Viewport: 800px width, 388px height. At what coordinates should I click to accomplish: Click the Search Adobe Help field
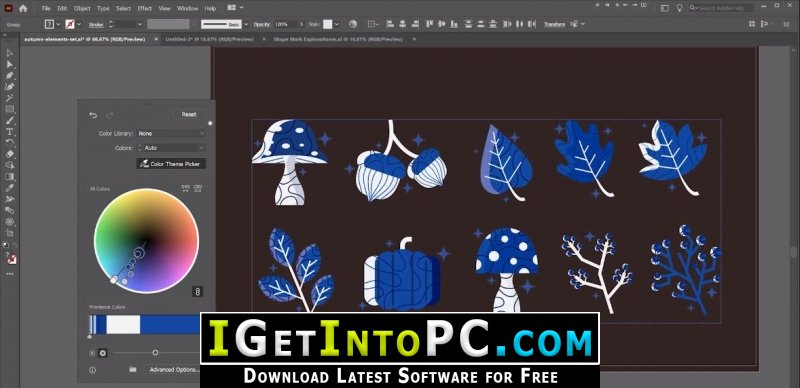pos(721,8)
